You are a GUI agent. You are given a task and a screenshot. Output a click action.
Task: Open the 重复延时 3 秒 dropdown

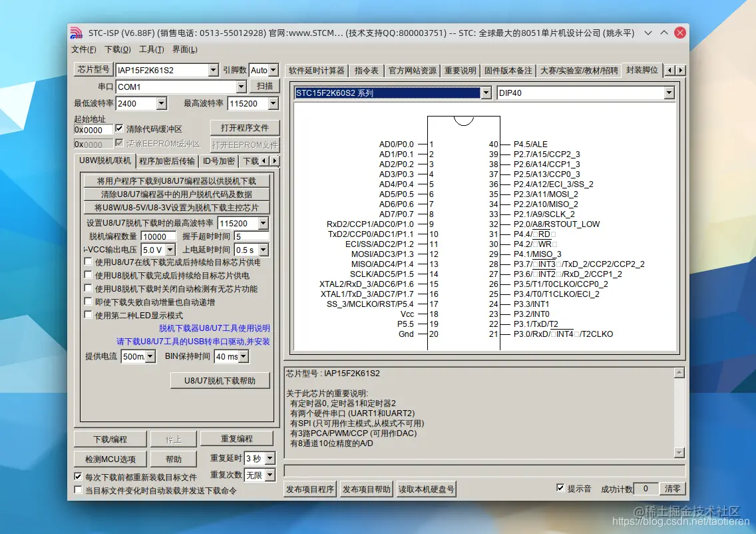(270, 458)
